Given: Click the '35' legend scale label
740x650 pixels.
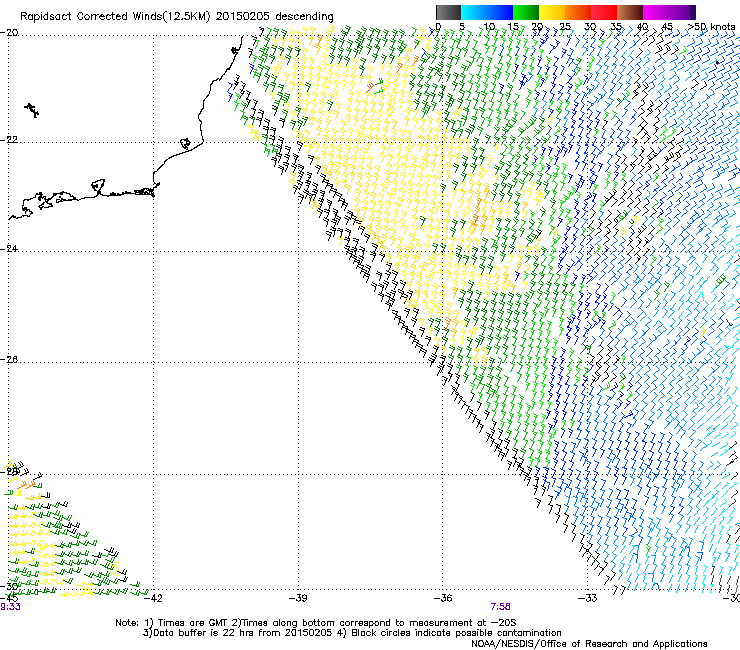Looking at the screenshot, I should click(616, 26).
